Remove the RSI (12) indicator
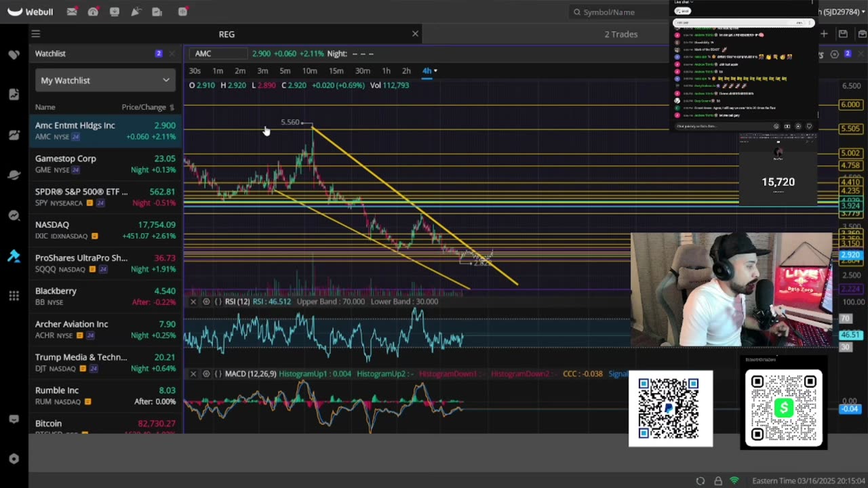Viewport: 868px width, 488px height. pos(193,302)
